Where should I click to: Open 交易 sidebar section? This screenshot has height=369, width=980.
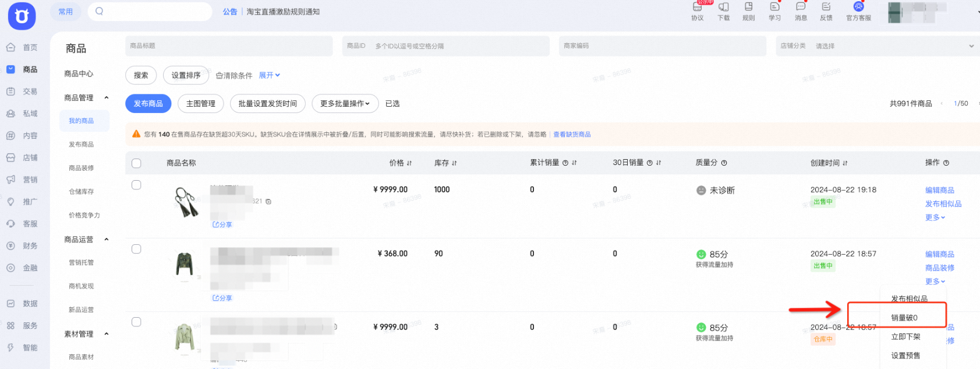tap(22, 92)
